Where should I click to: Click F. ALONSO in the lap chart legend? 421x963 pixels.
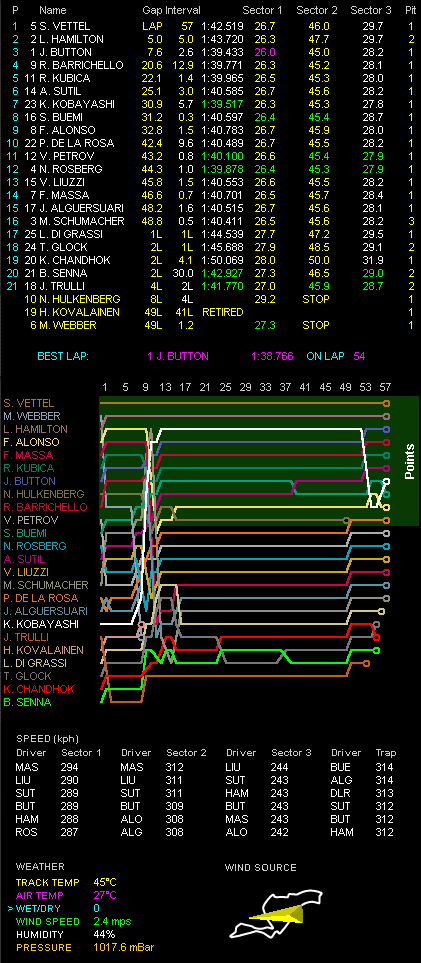[31, 442]
